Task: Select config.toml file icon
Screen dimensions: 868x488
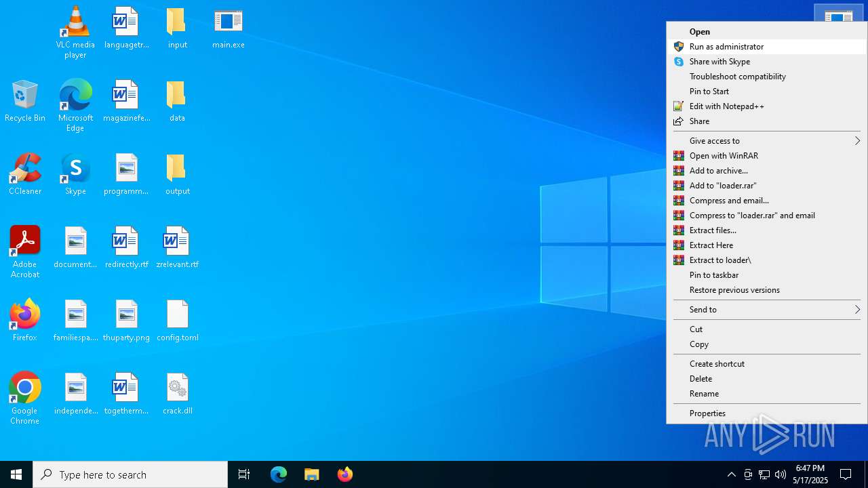Action: point(177,321)
